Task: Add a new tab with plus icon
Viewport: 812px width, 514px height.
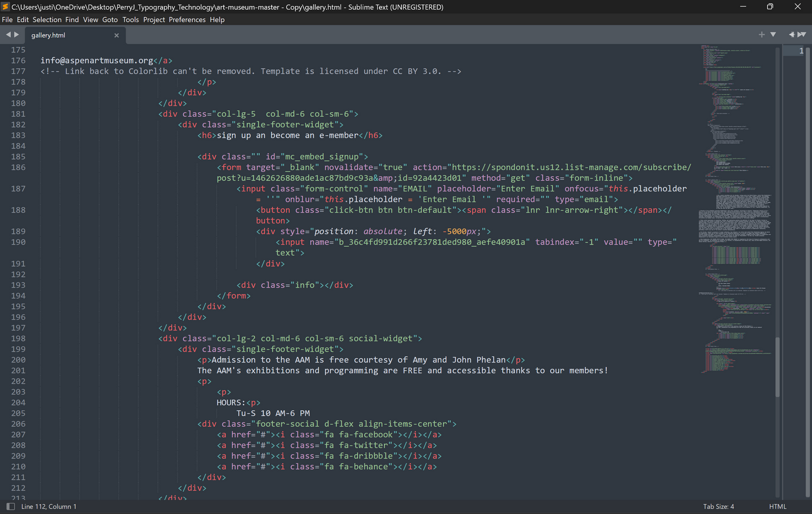Action: pos(762,35)
